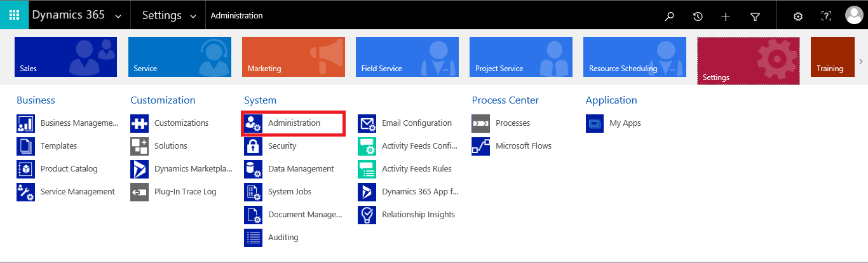868x263 pixels.
Task: Click the help question mark icon
Action: point(826,17)
